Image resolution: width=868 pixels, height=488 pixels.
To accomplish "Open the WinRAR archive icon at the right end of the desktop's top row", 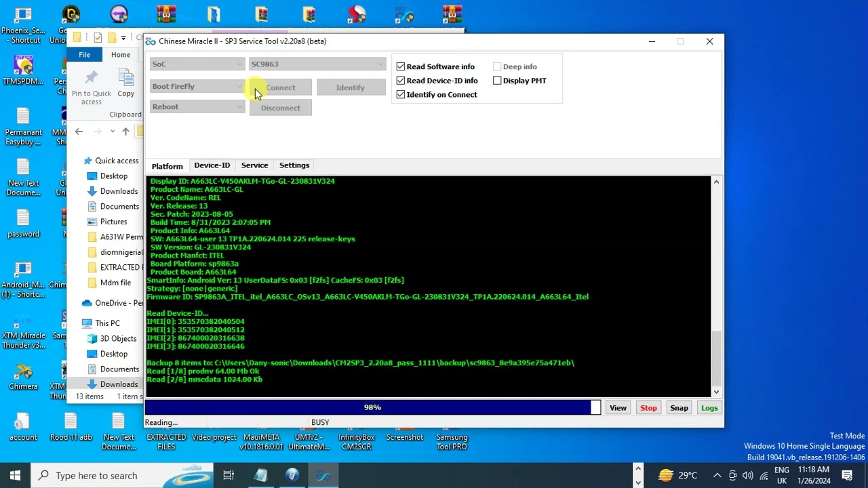I will [452, 15].
